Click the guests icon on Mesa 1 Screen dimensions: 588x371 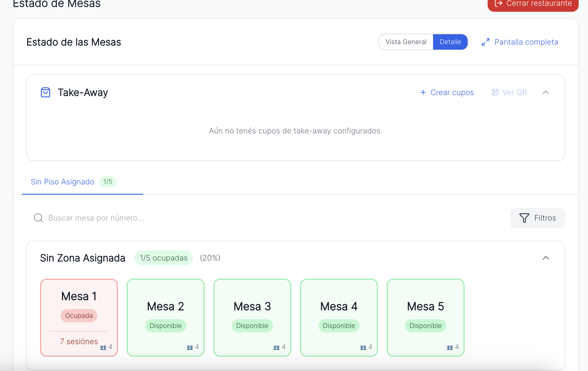click(103, 347)
